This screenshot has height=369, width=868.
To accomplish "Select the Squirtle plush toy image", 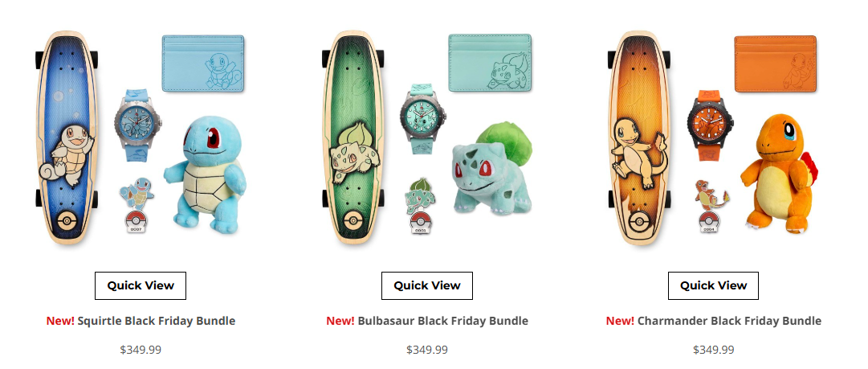I will (206, 174).
